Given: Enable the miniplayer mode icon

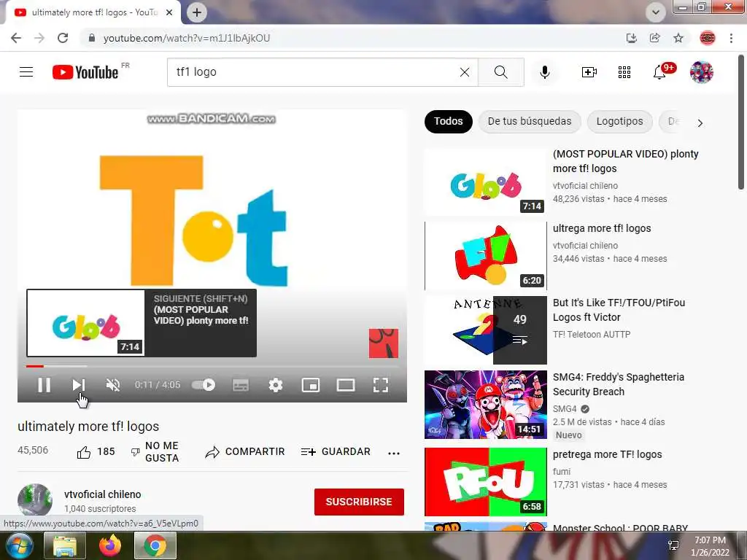Looking at the screenshot, I should point(311,385).
